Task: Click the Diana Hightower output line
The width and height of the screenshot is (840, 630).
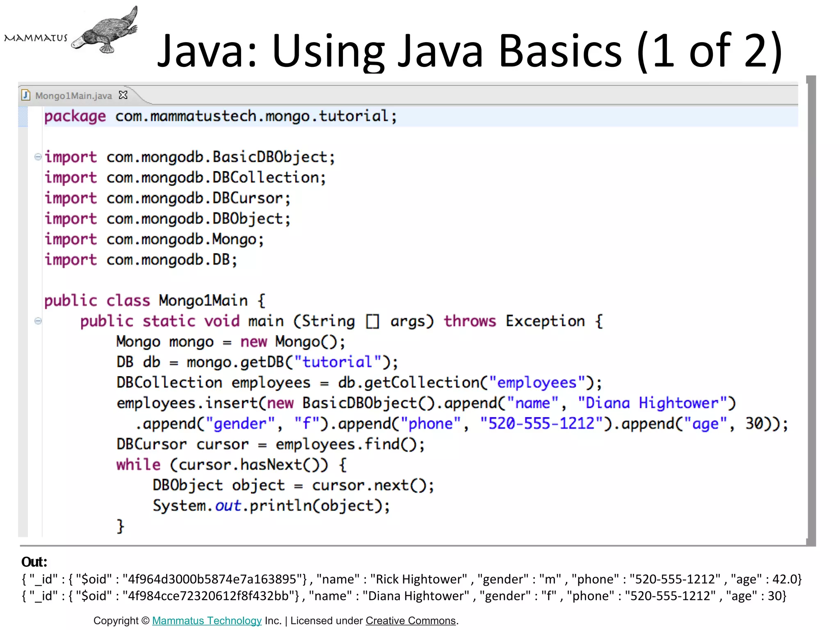Action: tap(404, 596)
